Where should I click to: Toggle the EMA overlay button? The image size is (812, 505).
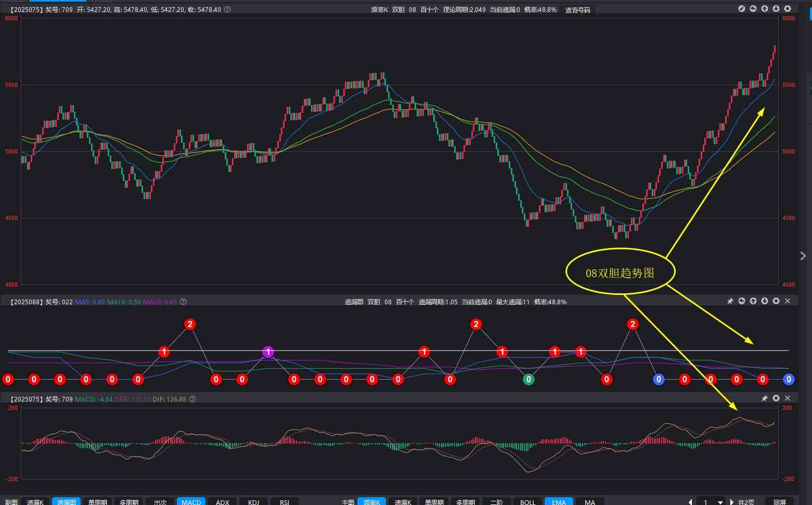pyautogui.click(x=559, y=501)
